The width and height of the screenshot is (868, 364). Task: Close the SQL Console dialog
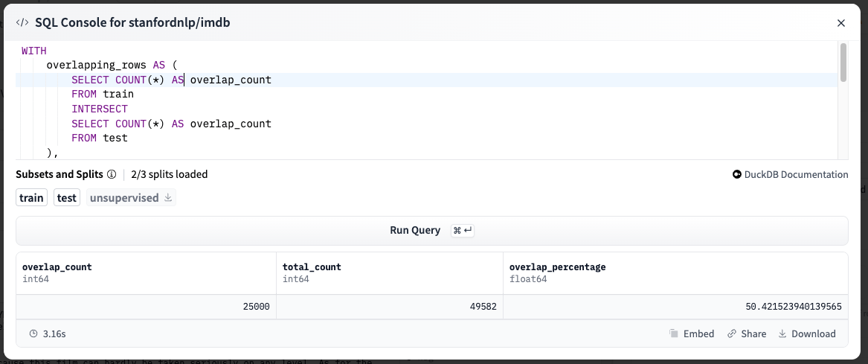(841, 23)
